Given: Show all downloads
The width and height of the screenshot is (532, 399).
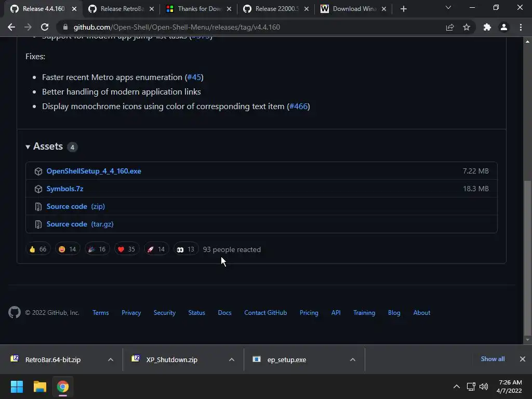Looking at the screenshot, I should (493, 359).
